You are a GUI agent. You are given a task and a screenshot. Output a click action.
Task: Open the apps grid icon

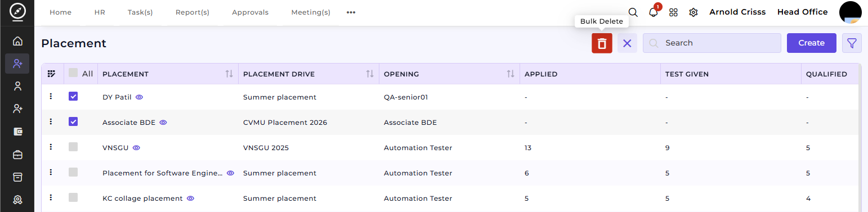coord(673,12)
